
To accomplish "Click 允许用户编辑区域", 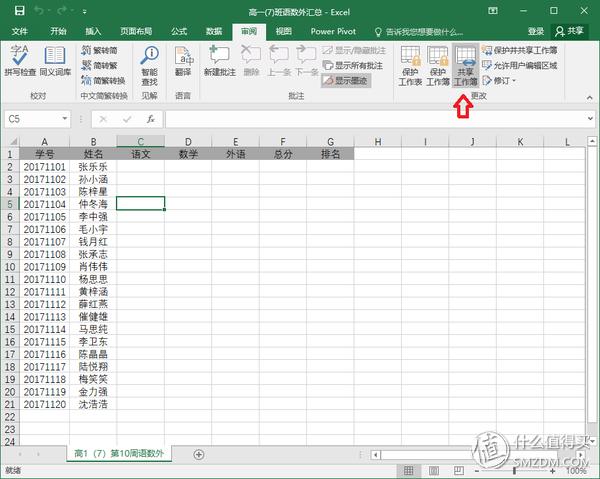I will (519, 65).
